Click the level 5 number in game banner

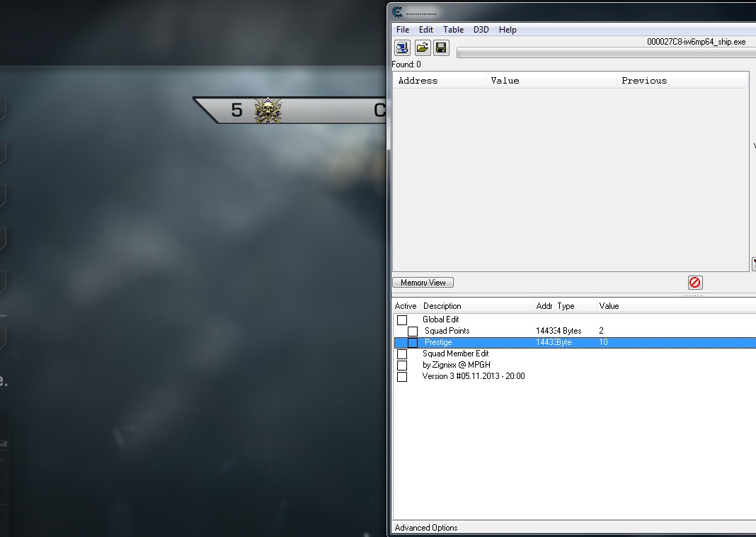click(236, 110)
